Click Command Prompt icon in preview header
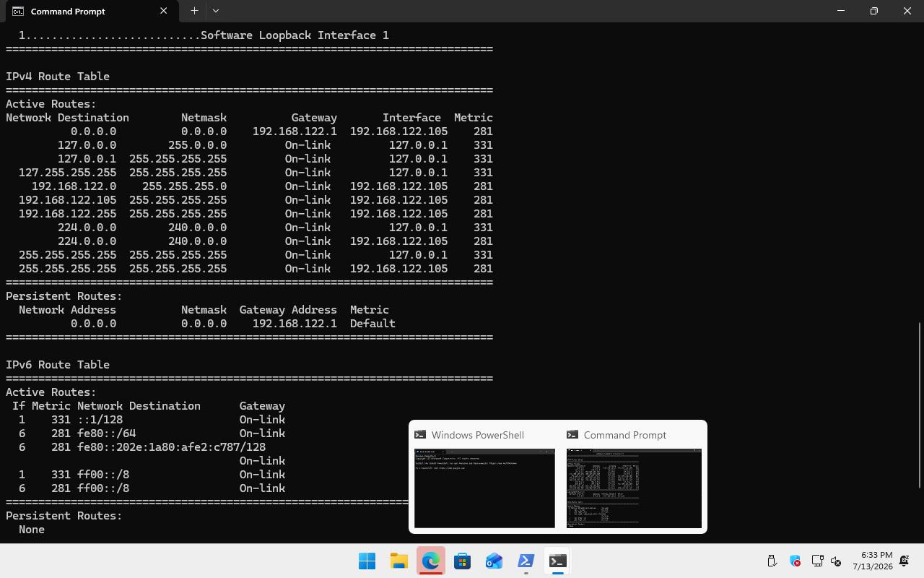 pyautogui.click(x=572, y=434)
